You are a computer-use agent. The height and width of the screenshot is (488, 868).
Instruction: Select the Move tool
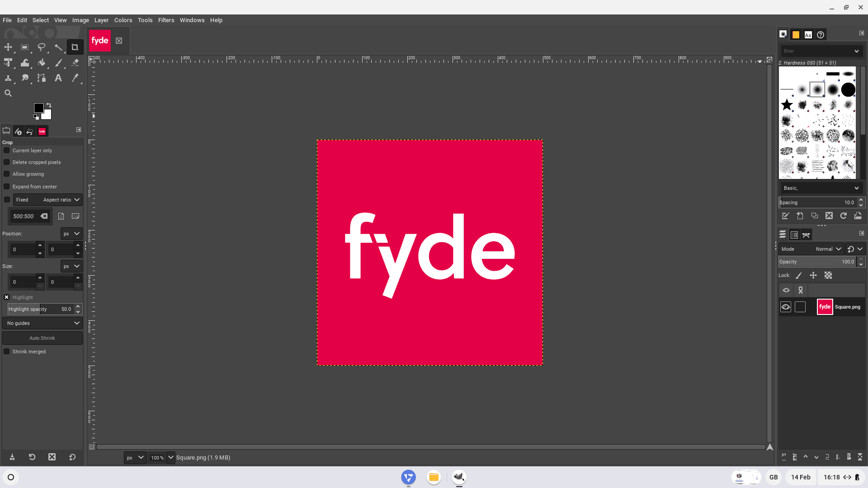tap(8, 47)
